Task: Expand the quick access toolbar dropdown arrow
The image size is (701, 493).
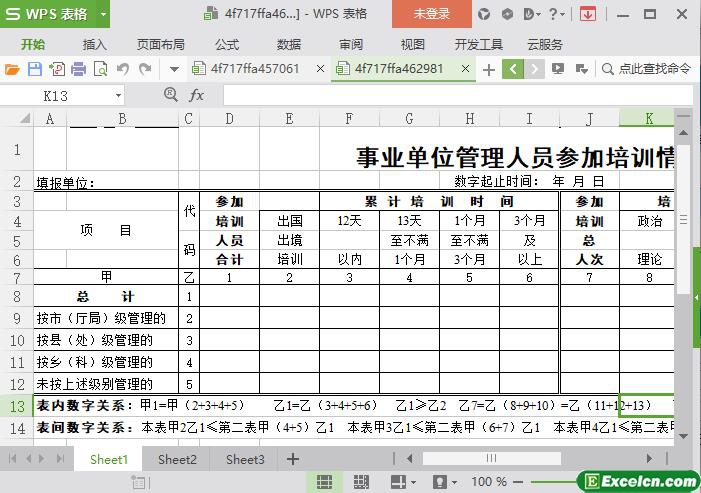Action: pos(174,69)
